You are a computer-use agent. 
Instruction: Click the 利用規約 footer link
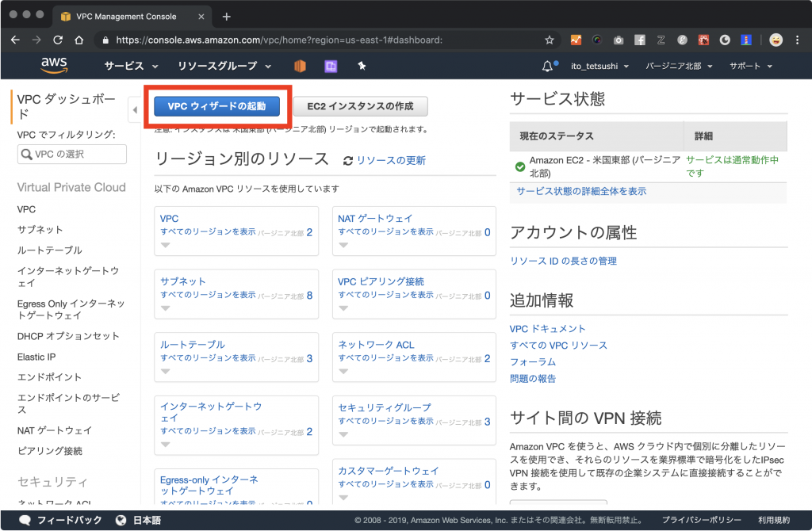pos(774,520)
